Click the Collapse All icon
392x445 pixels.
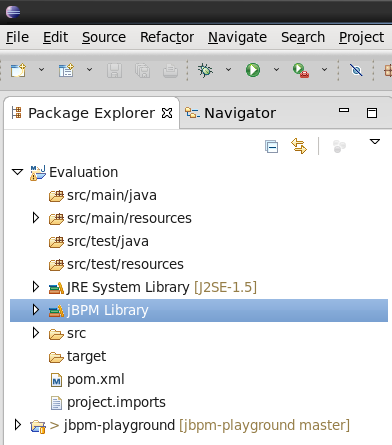tap(271, 146)
